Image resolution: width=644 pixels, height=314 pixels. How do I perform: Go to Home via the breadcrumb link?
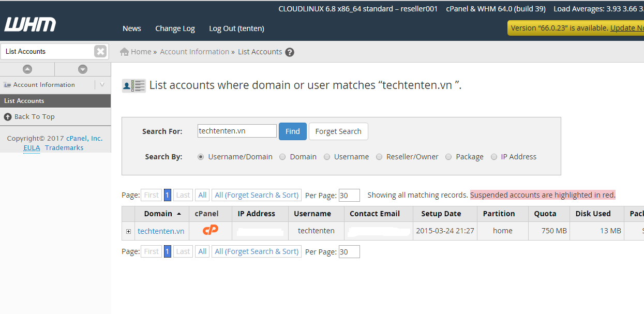[x=141, y=52]
